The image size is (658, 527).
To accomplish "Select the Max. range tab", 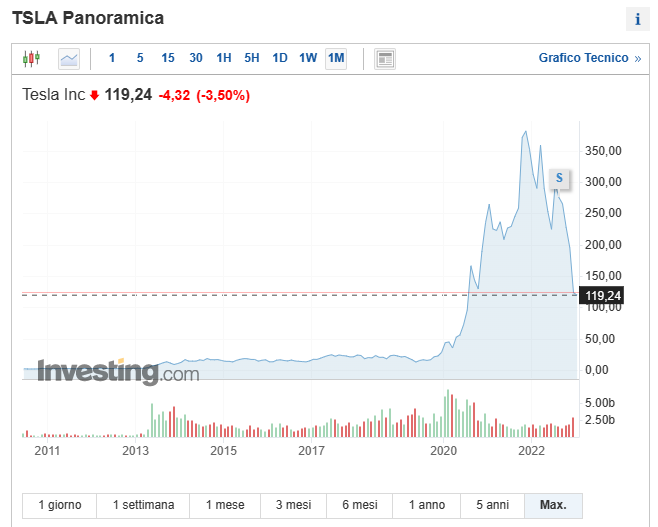I will [552, 505].
